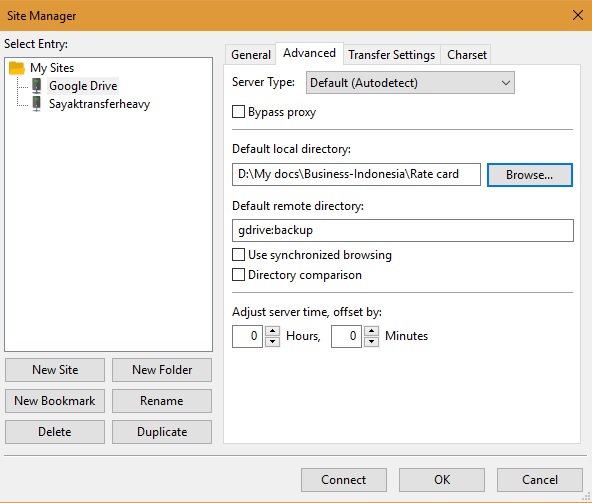Click the Sayaktransferheavy server icon
592x503 pixels.
[x=37, y=103]
